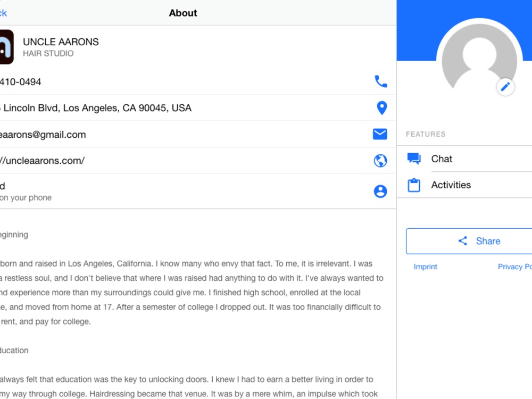Click the map location pin icon
The image size is (532, 399).
[x=381, y=108]
